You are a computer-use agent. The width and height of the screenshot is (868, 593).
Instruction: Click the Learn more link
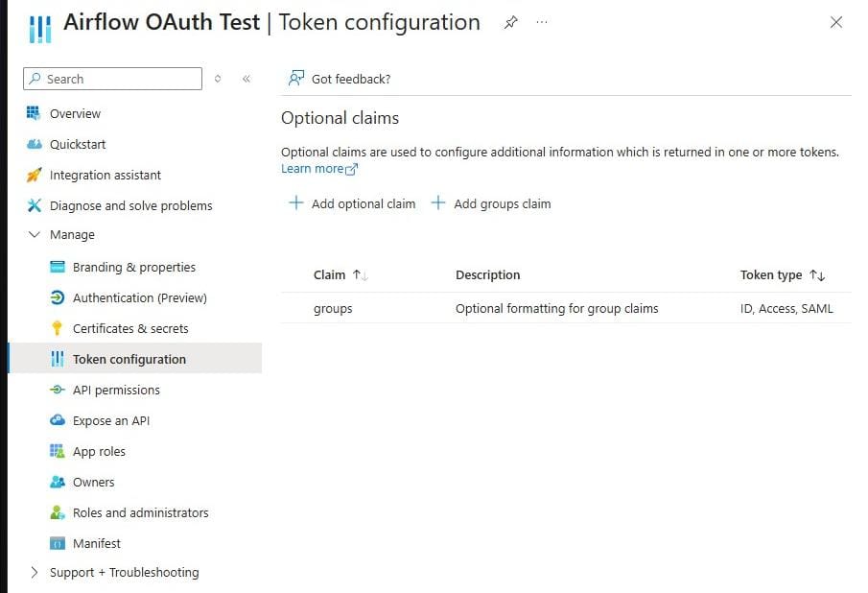tap(313, 168)
